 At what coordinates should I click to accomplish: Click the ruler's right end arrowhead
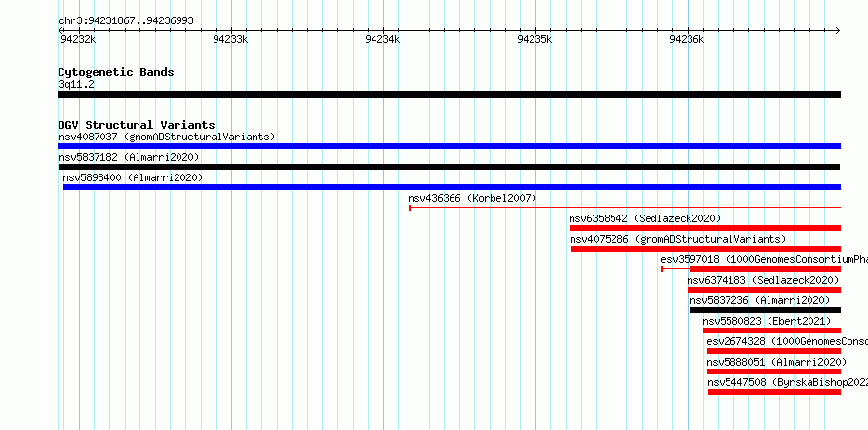pos(838,30)
